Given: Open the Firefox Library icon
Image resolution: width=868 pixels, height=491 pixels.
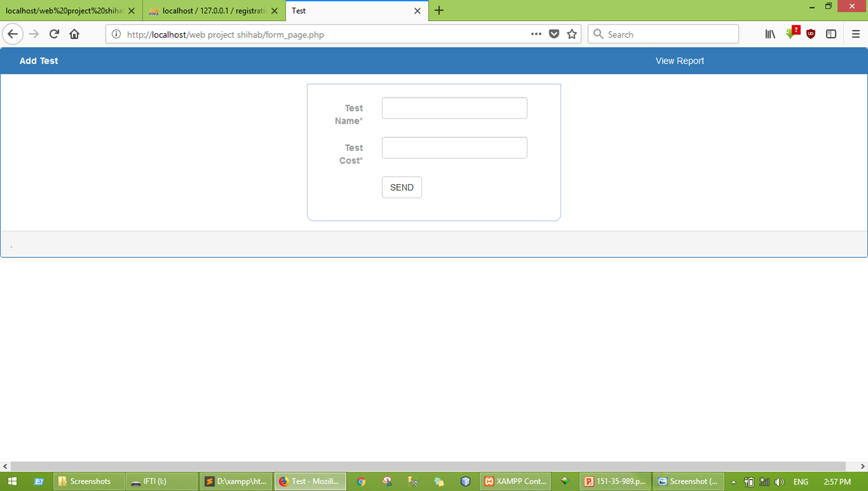Looking at the screenshot, I should click(770, 34).
